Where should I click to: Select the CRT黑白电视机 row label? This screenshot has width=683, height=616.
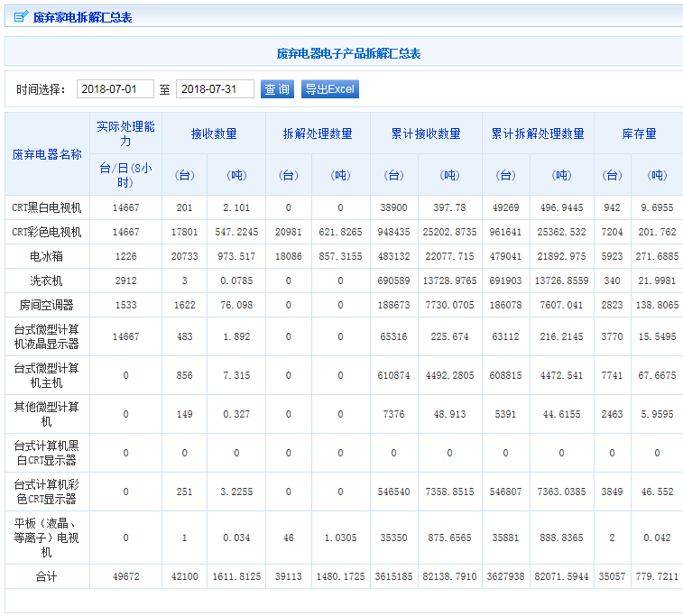click(47, 207)
